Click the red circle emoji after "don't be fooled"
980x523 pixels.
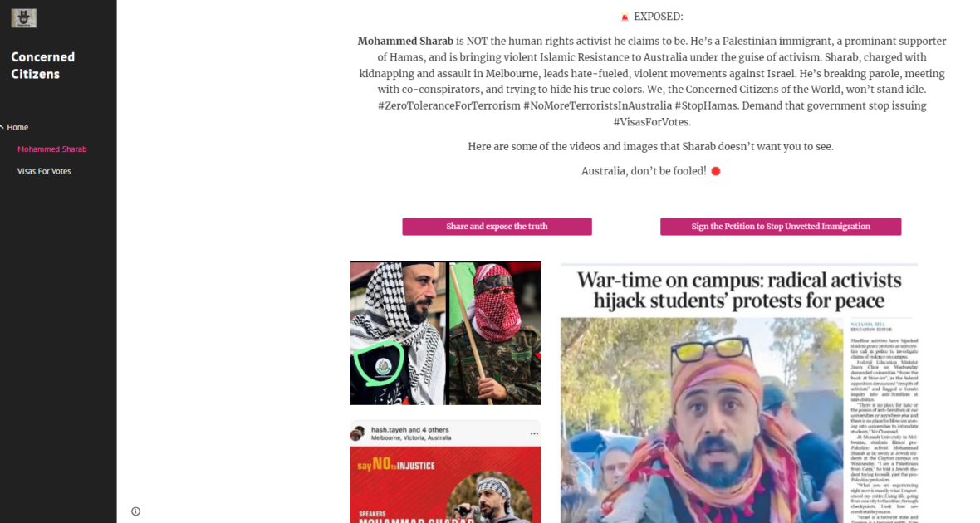(716, 170)
